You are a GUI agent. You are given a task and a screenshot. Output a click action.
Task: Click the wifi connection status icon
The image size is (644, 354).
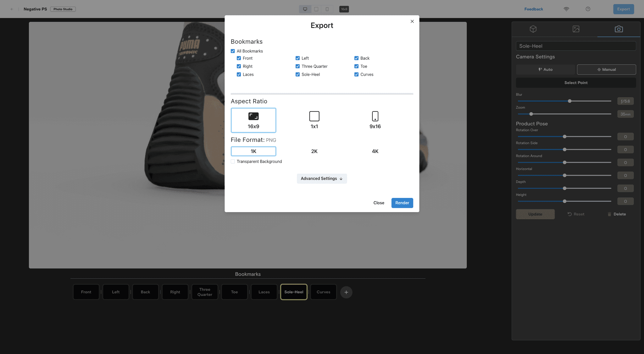566,9
